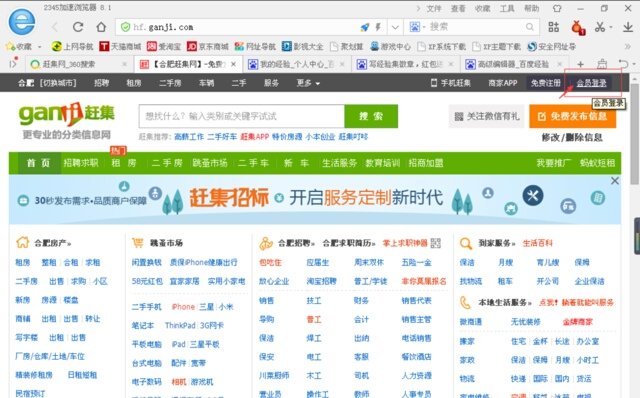Expand the address bar history dropdown
Screen dimensions: 640x398
(395, 27)
